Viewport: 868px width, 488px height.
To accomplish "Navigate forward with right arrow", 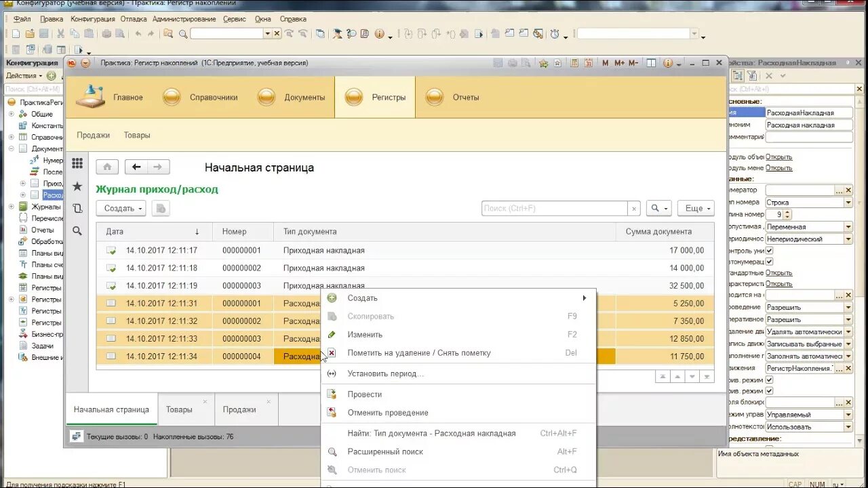I will pos(158,167).
